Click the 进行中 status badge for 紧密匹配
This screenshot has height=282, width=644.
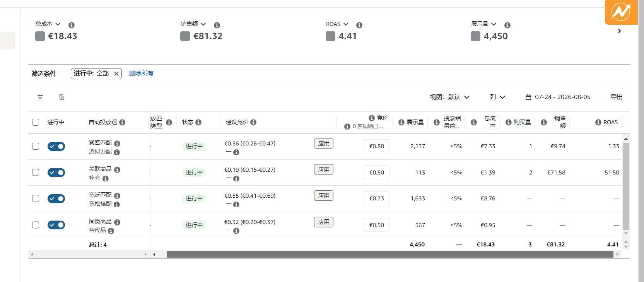(194, 146)
